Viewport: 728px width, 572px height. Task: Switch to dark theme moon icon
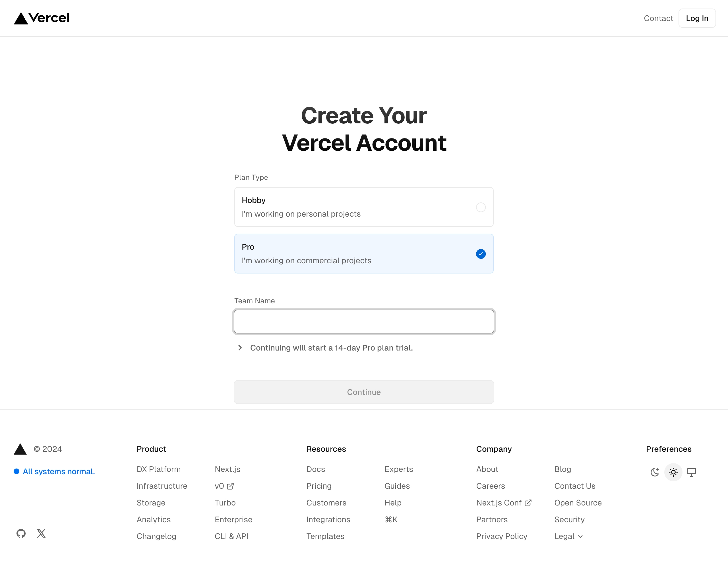655,472
